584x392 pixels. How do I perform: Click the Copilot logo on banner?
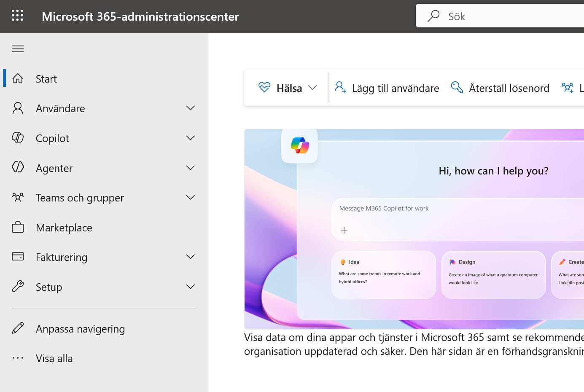tap(300, 145)
